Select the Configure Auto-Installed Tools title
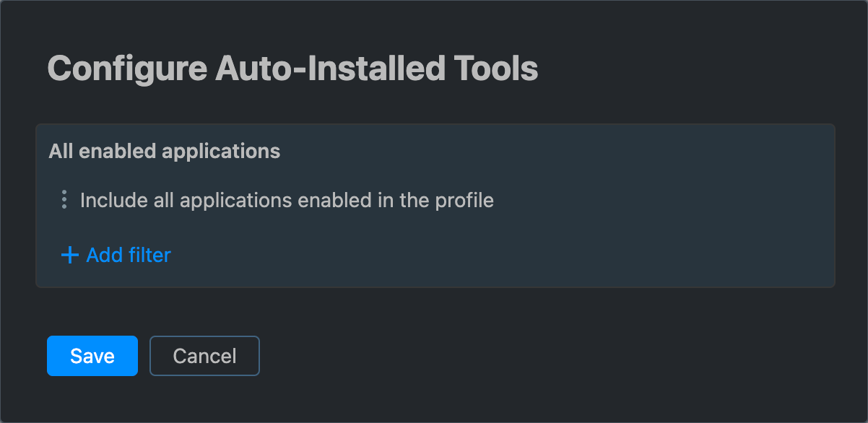Image resolution: width=868 pixels, height=423 pixels. pyautogui.click(x=292, y=68)
